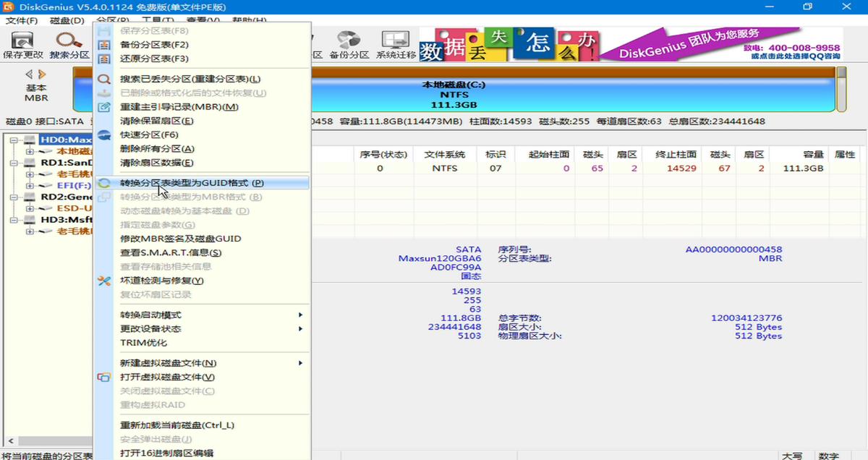Click the DiskGenius logo in the title bar
This screenshot has width=868, height=460.
(7, 7)
